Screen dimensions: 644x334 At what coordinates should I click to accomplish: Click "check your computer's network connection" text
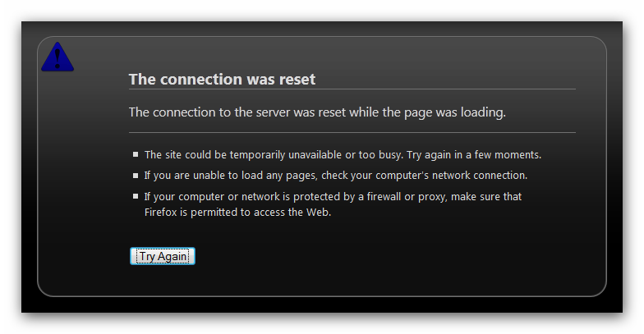(x=424, y=176)
